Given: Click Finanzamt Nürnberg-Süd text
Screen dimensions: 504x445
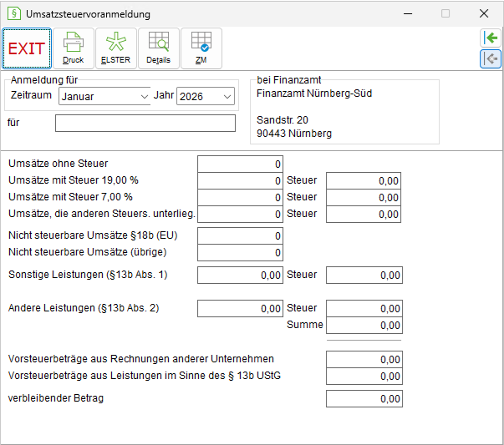Looking at the screenshot, I should pos(314,94).
